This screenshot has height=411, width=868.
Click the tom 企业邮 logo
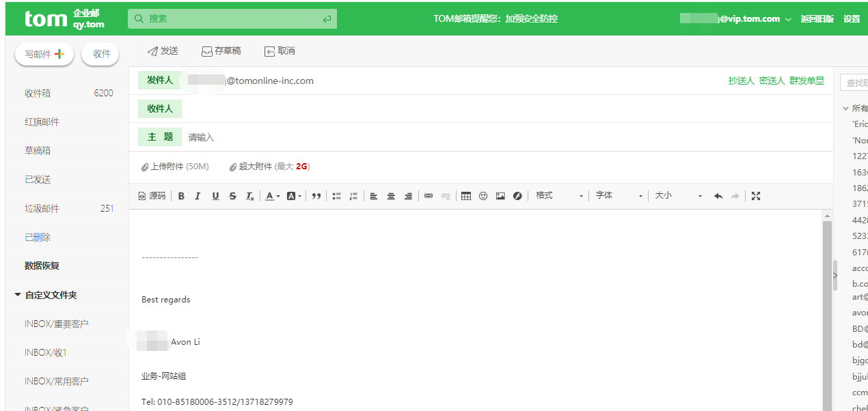tap(64, 19)
